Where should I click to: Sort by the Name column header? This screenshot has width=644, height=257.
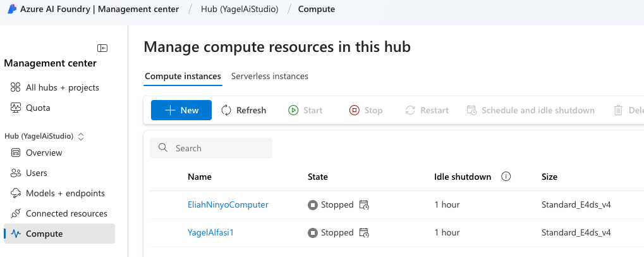tap(200, 177)
